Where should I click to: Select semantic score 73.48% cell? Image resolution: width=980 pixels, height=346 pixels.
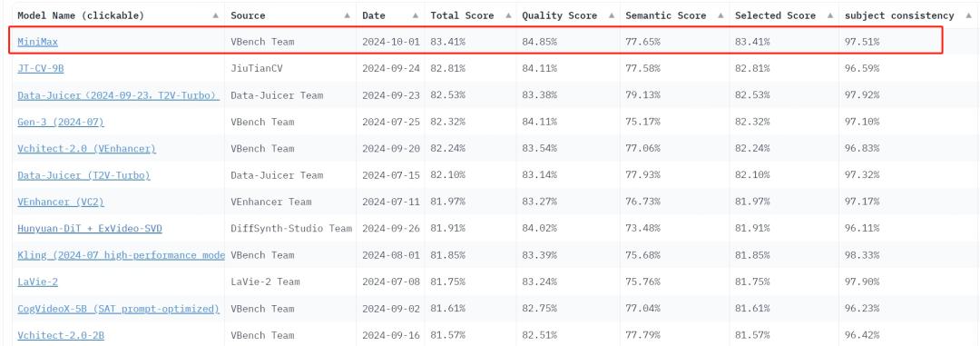(642, 228)
